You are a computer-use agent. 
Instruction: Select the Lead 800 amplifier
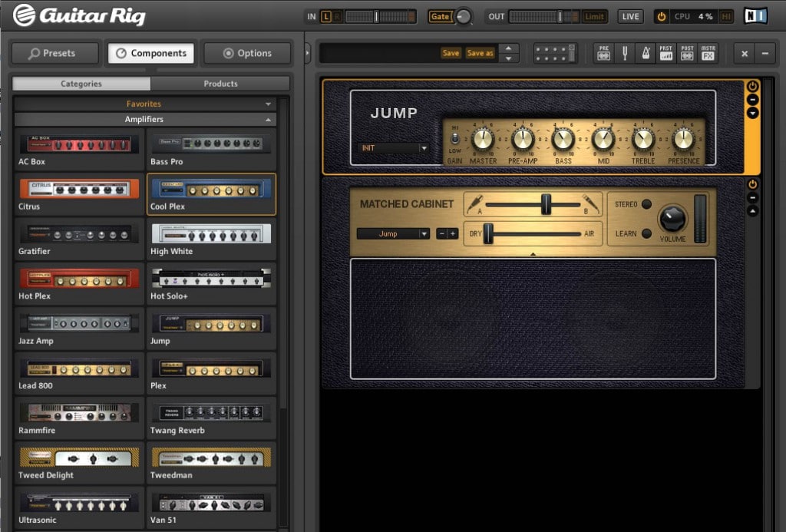(79, 372)
